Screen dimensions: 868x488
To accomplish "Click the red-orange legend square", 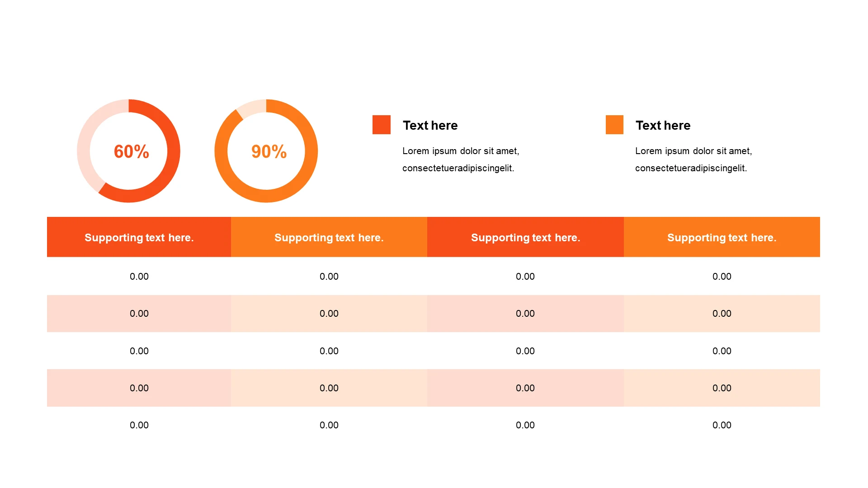I will [381, 125].
